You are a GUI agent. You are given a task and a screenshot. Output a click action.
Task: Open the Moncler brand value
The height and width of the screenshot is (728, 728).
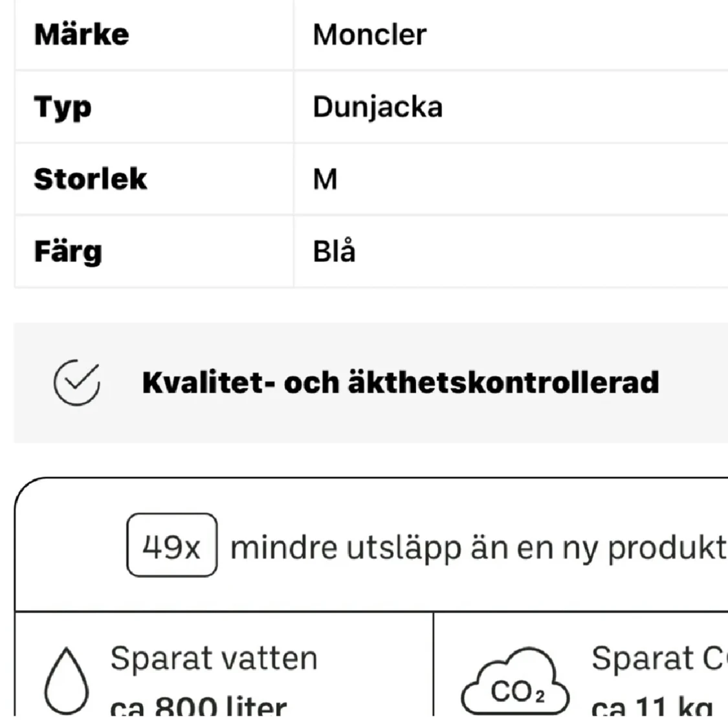point(370,35)
